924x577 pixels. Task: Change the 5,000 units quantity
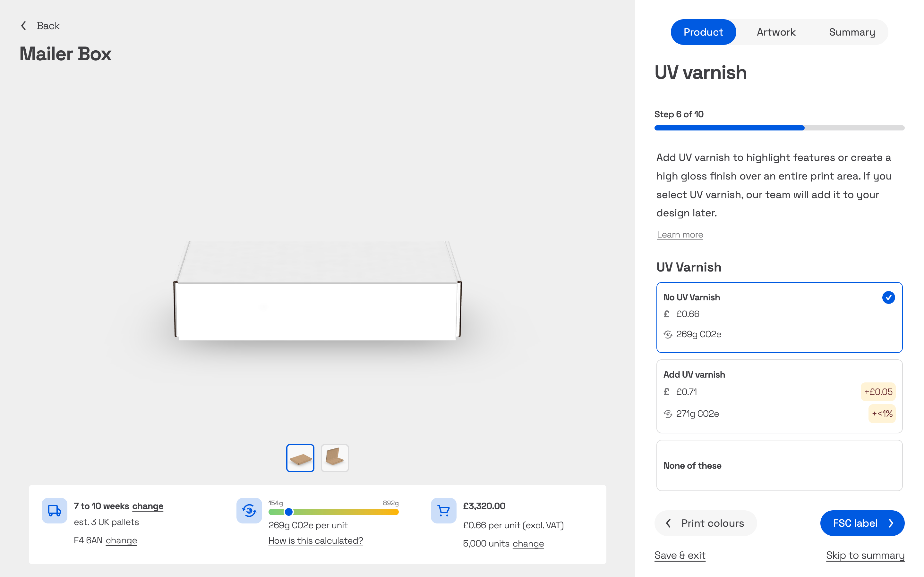point(528,543)
